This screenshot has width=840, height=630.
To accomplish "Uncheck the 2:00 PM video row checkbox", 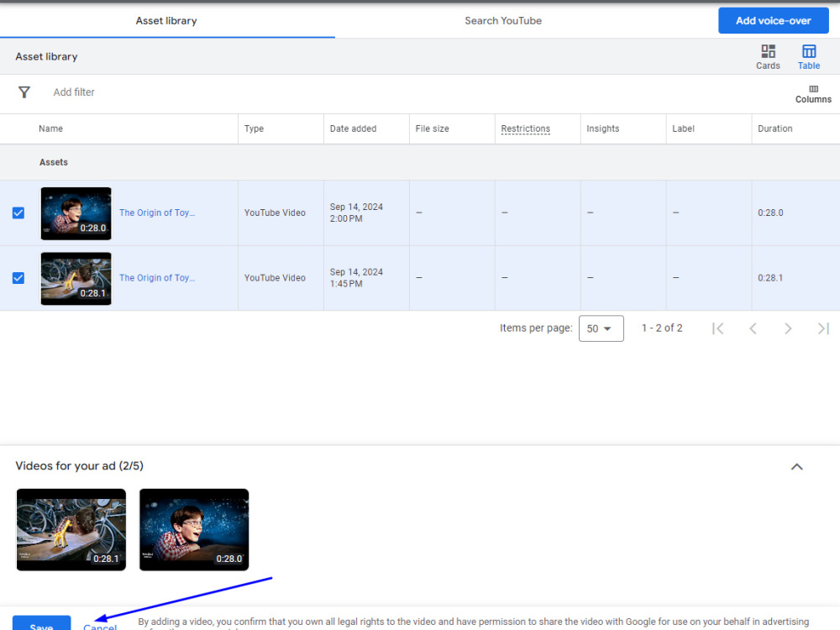I will (18, 213).
